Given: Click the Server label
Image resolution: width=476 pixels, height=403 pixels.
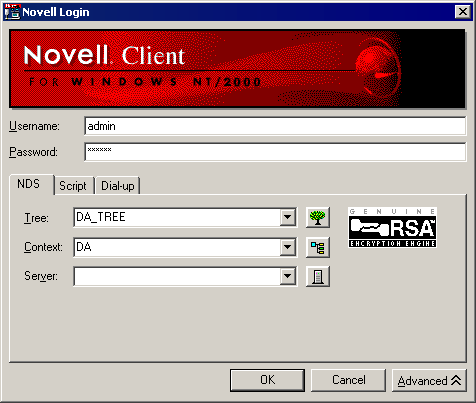Looking at the screenshot, I should (41, 276).
